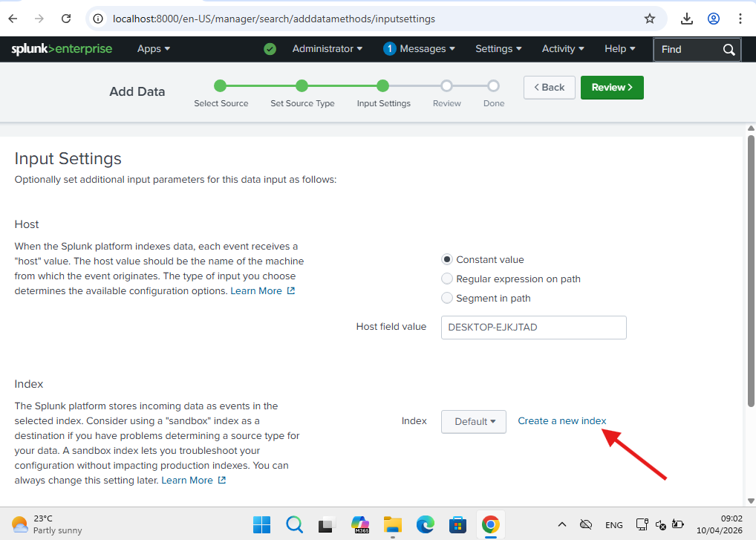Click the splunk>enterprise logo
756x540 pixels.
click(x=62, y=49)
